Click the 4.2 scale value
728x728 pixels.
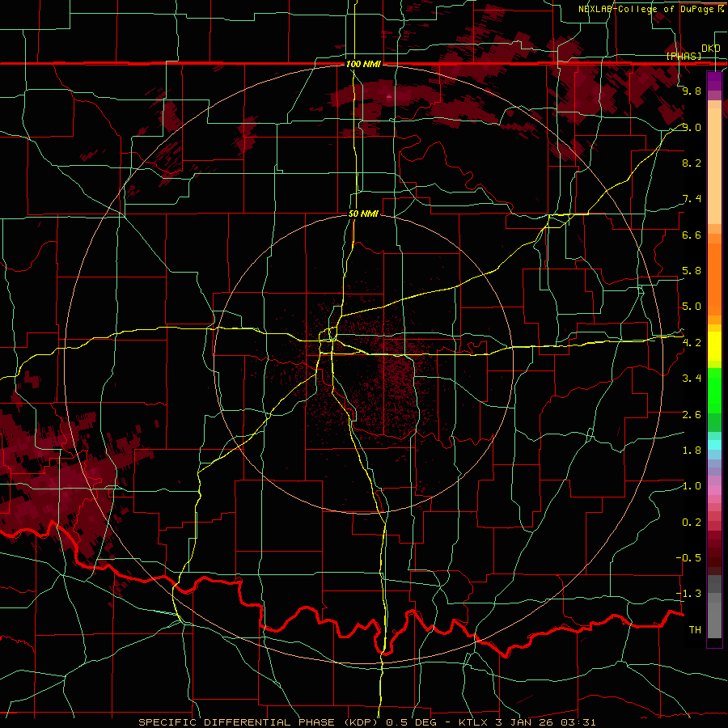[692, 343]
